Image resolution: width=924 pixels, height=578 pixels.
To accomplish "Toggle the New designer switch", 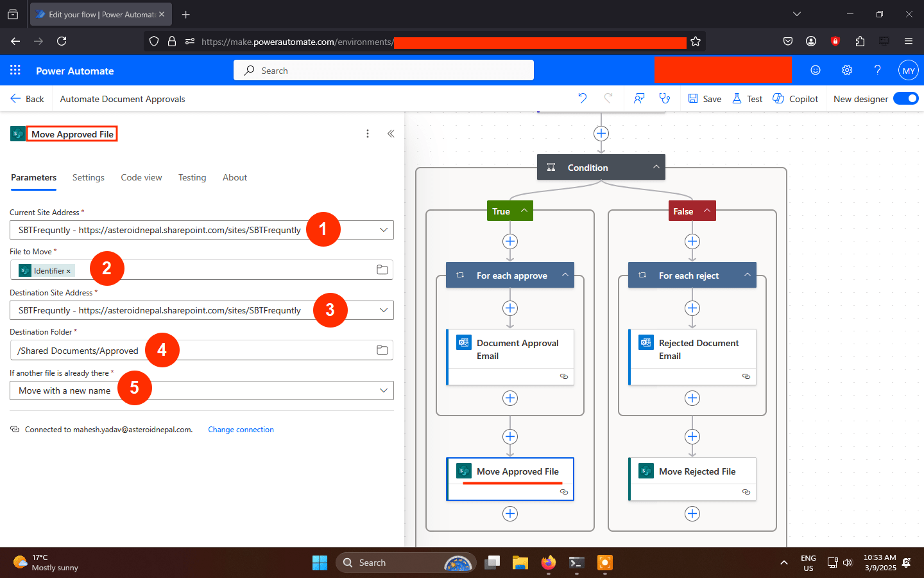I will [905, 98].
